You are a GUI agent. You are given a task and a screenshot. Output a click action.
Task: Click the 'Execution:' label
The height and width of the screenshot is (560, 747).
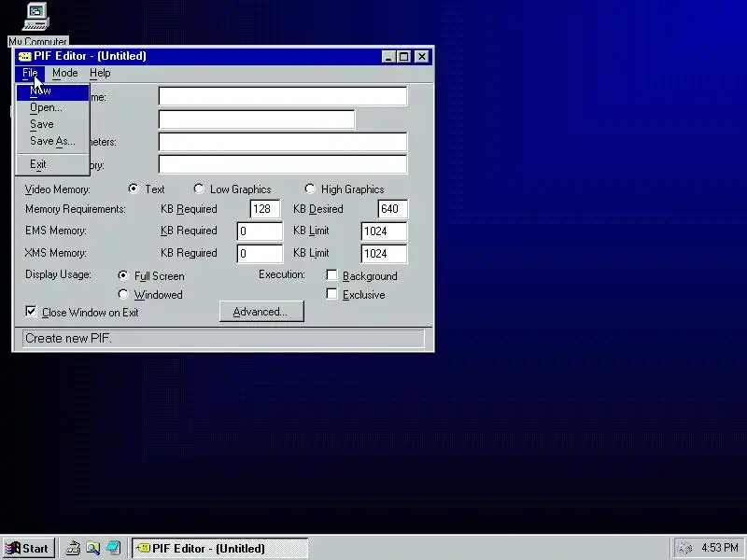(282, 274)
